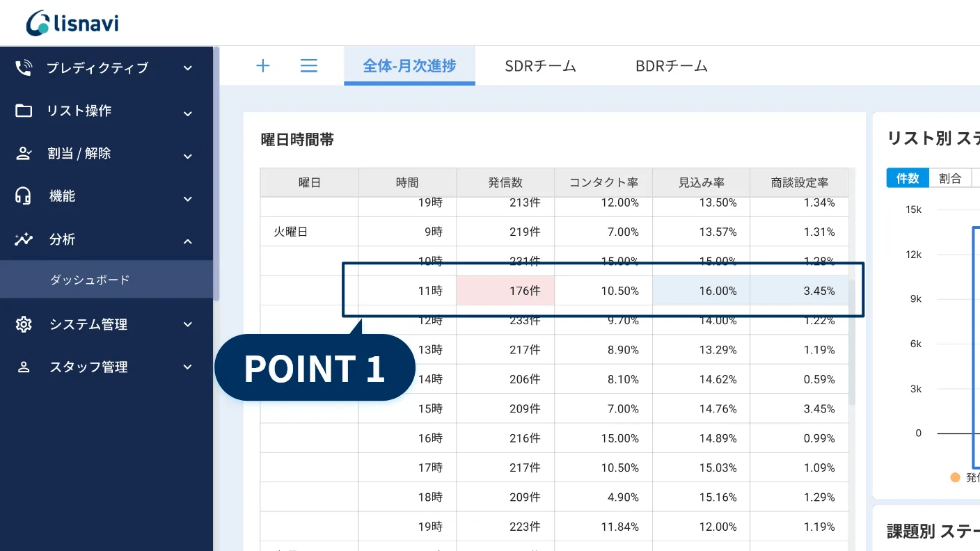Viewport: 980px width, 551px height.
Task: Click the 18時 time cell
Action: pos(407,497)
